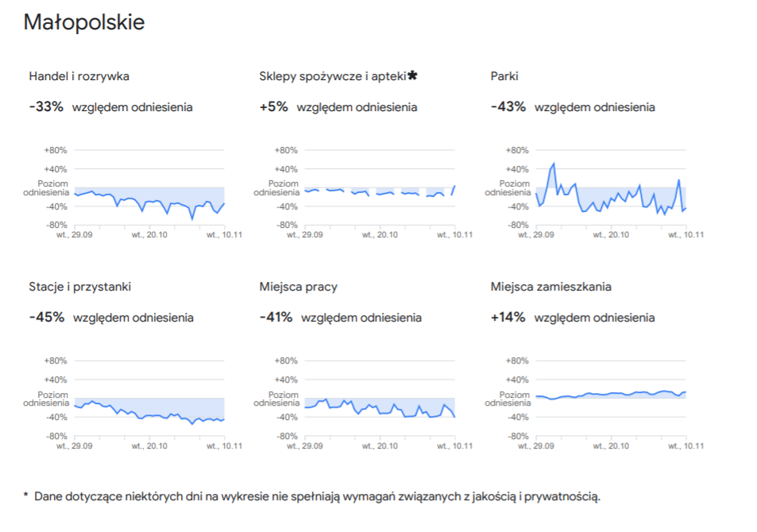Click the Małopolskie region title

84,22
